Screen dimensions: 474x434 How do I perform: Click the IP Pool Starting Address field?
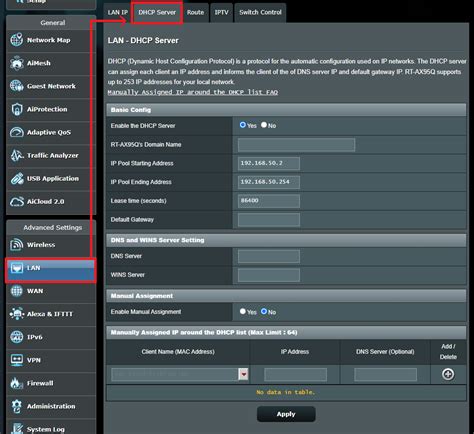269,163
